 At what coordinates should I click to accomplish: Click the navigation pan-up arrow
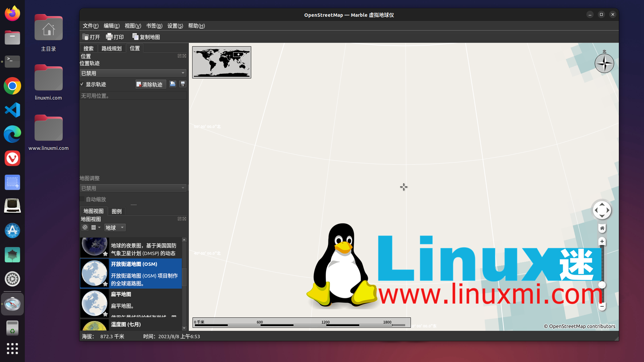point(602,204)
